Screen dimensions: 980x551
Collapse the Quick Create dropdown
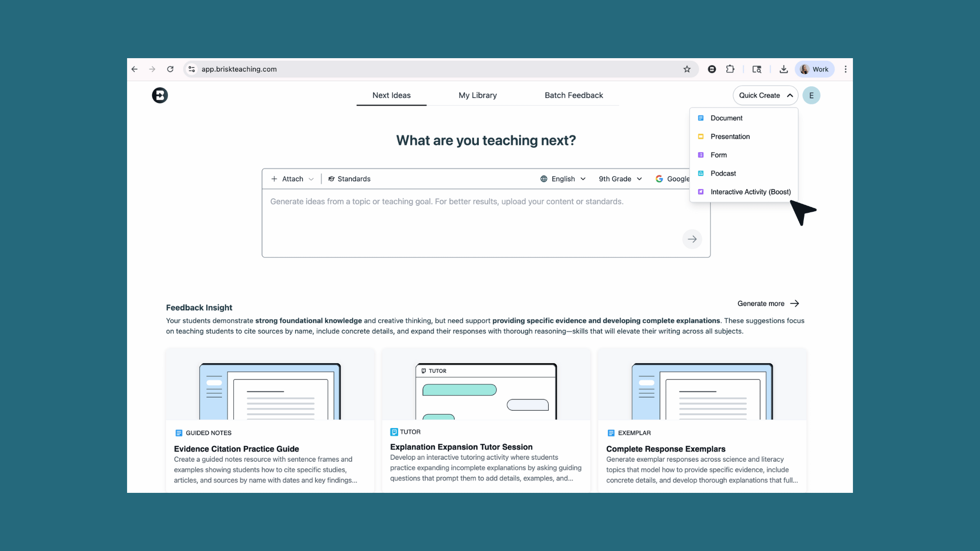tap(765, 95)
